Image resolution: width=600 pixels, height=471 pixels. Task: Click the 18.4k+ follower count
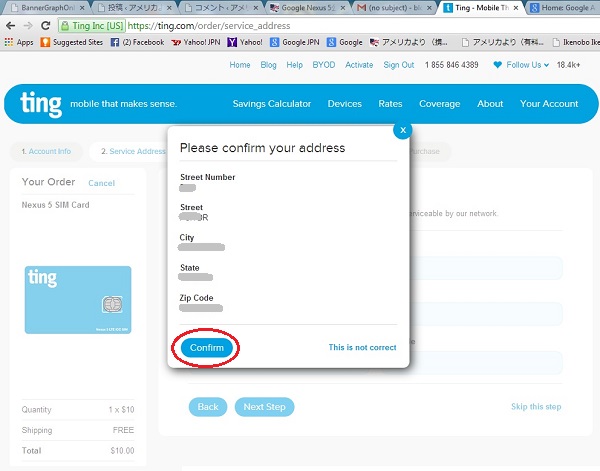coord(568,65)
